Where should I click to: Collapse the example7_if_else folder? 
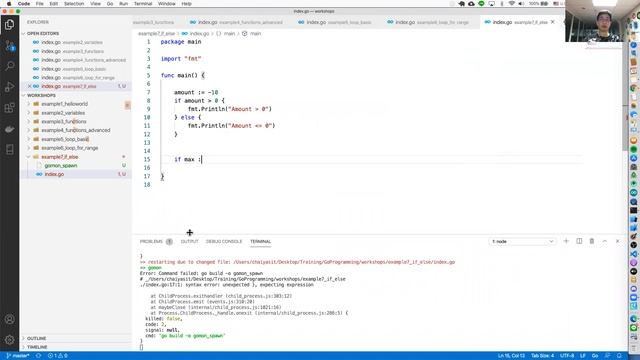coord(60,157)
